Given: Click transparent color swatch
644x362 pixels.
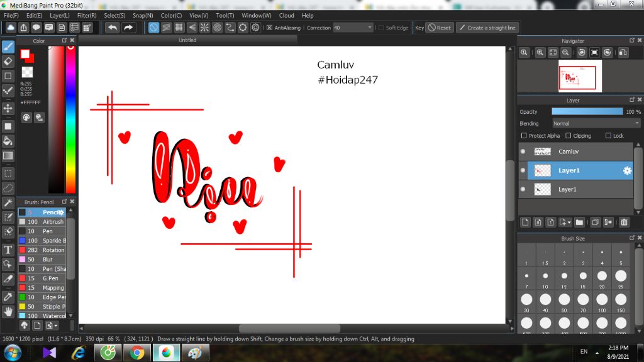Looking at the screenshot, I should [27, 72].
